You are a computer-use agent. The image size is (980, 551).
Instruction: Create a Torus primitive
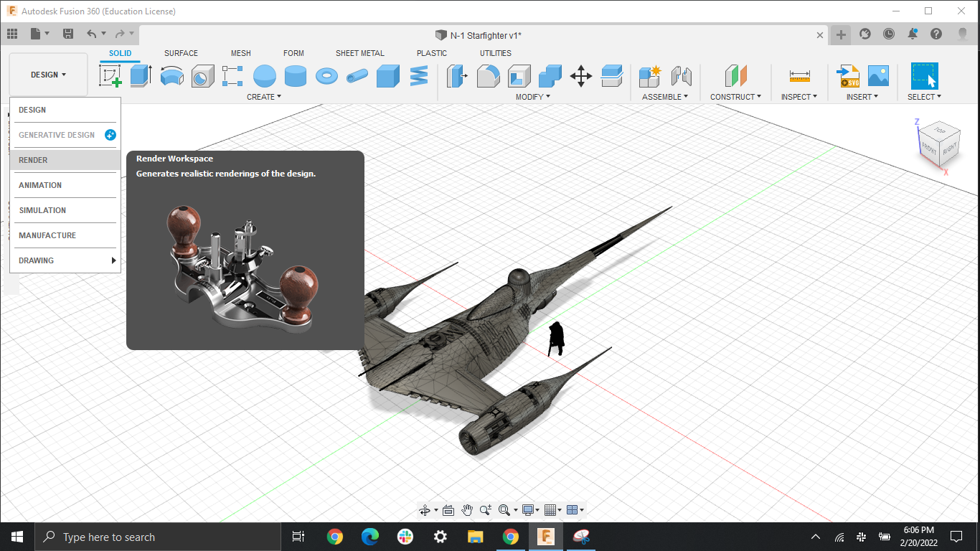(x=326, y=75)
